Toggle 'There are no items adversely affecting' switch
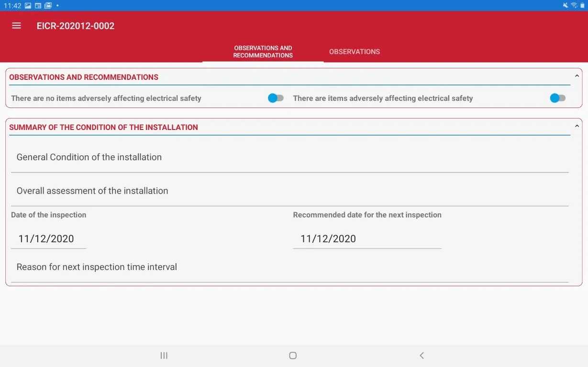 tap(276, 98)
